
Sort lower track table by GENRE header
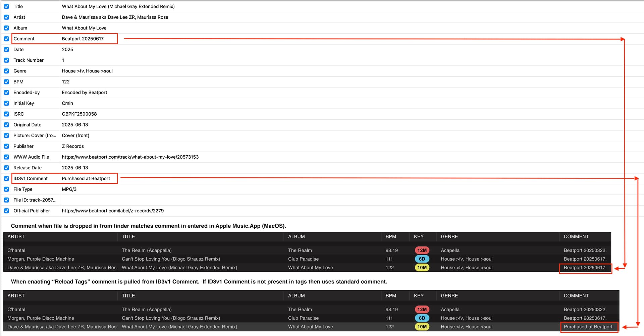tap(449, 295)
